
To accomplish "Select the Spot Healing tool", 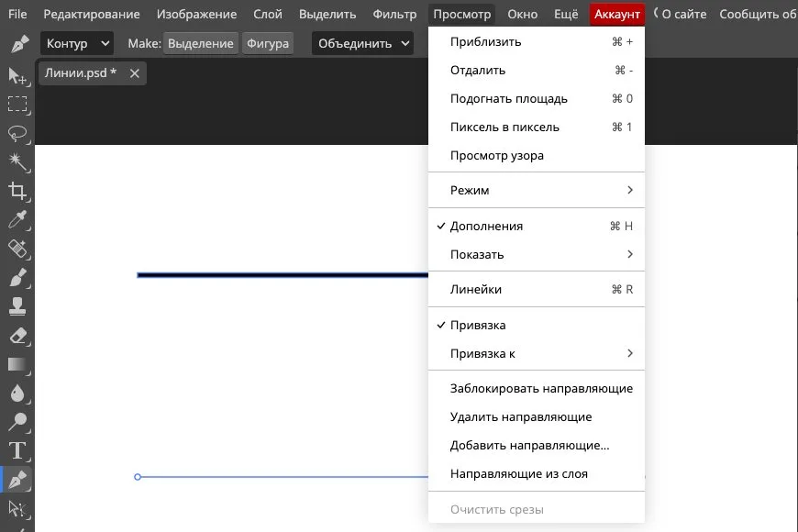I will (x=17, y=249).
